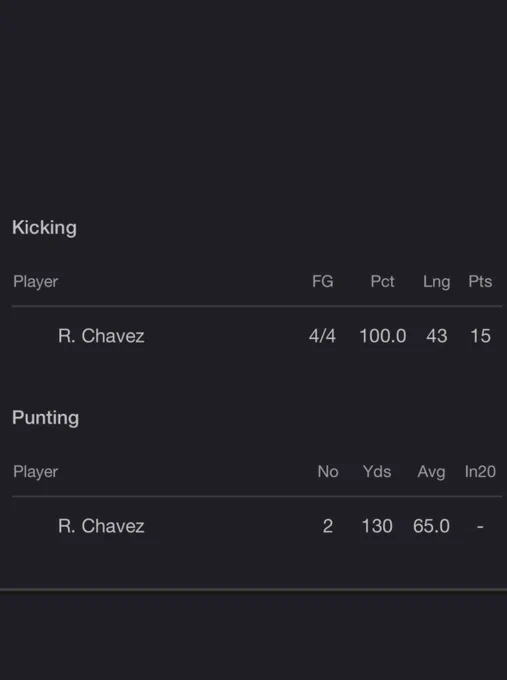Sort kicking stats by Pts column
The height and width of the screenshot is (680, 507).
[x=480, y=281]
